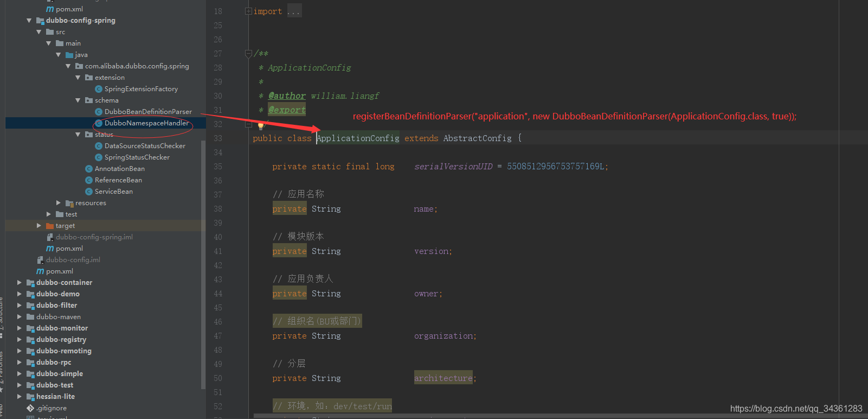This screenshot has height=419, width=868.
Task: Expand the dubbo-maven module
Action: coord(20,317)
